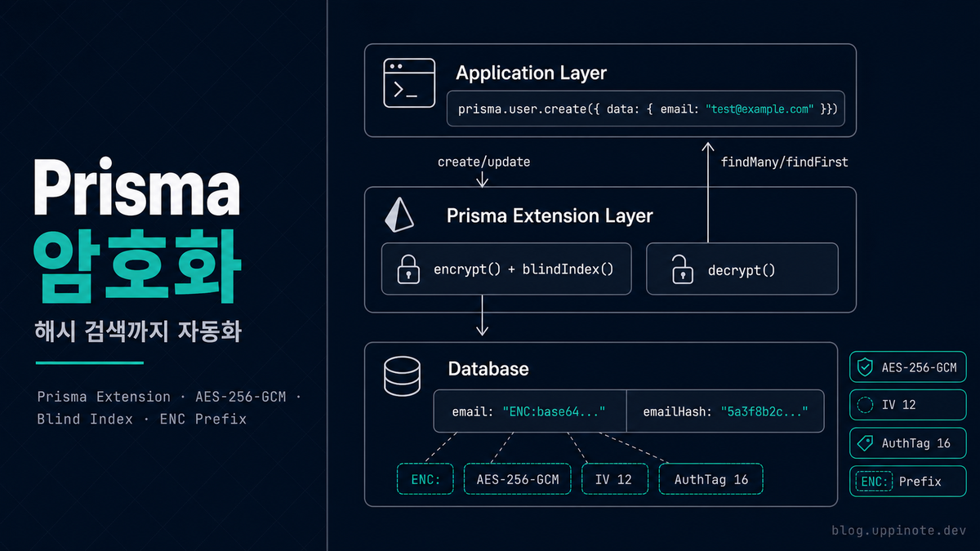Click the database cylinder icon
Viewport: 980px width, 551px height.
point(402,378)
